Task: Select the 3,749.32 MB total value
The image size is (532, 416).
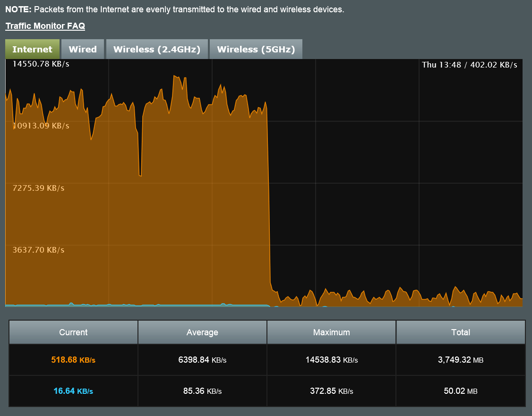Action: pyautogui.click(x=461, y=360)
